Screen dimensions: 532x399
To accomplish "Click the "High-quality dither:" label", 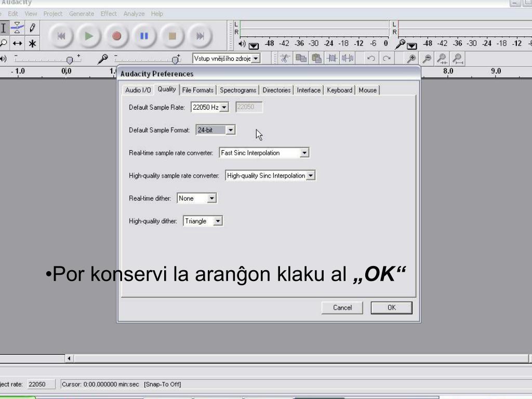I will click(153, 221).
